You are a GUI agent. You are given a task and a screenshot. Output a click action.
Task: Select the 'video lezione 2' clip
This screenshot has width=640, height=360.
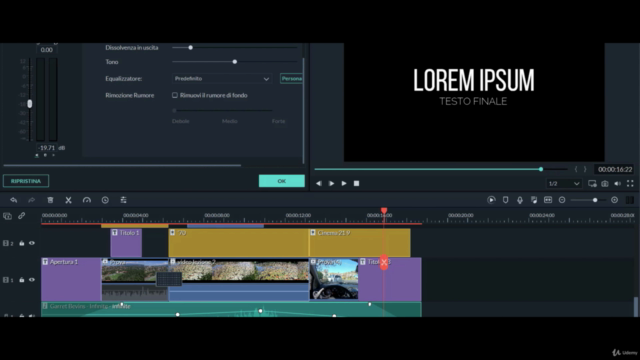(x=239, y=280)
